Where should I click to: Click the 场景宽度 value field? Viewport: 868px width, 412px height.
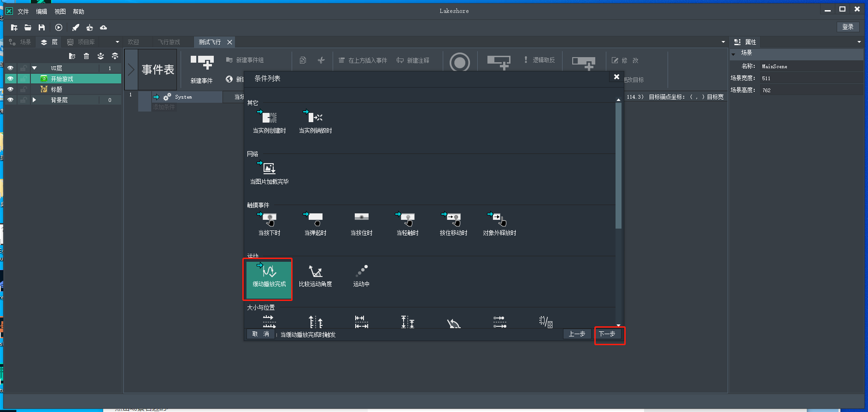812,78
